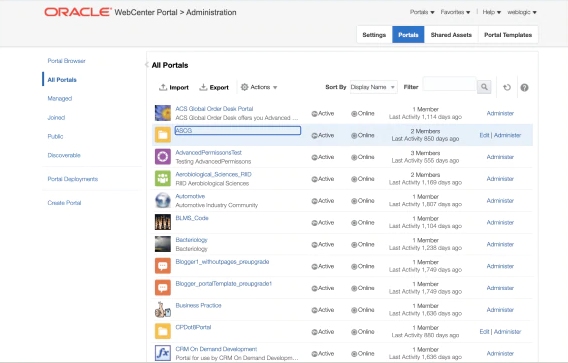Viewport: 568px width, 363px height.
Task: Click the Import button
Action: [174, 87]
